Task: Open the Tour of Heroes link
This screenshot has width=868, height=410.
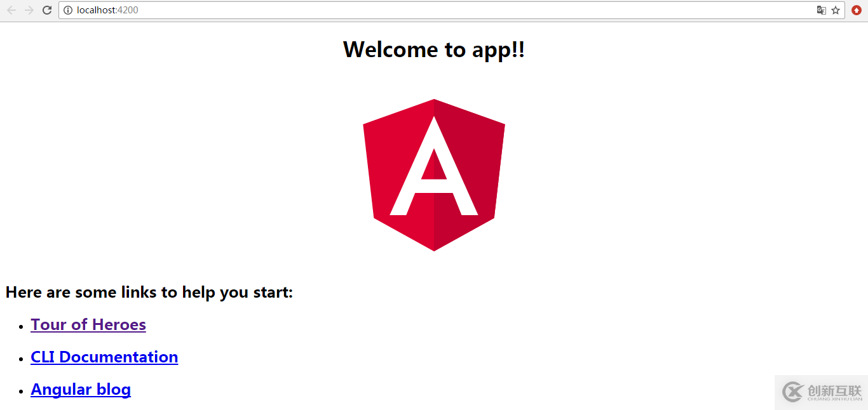Action: [x=88, y=324]
